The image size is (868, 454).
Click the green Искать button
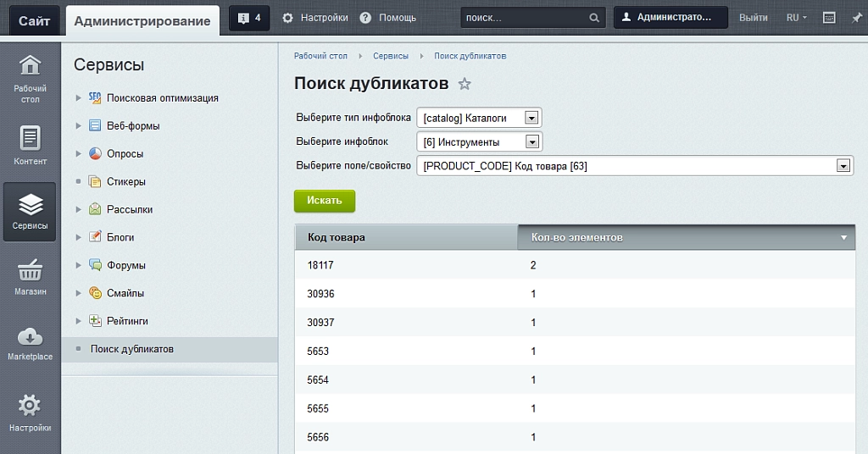[x=325, y=201]
